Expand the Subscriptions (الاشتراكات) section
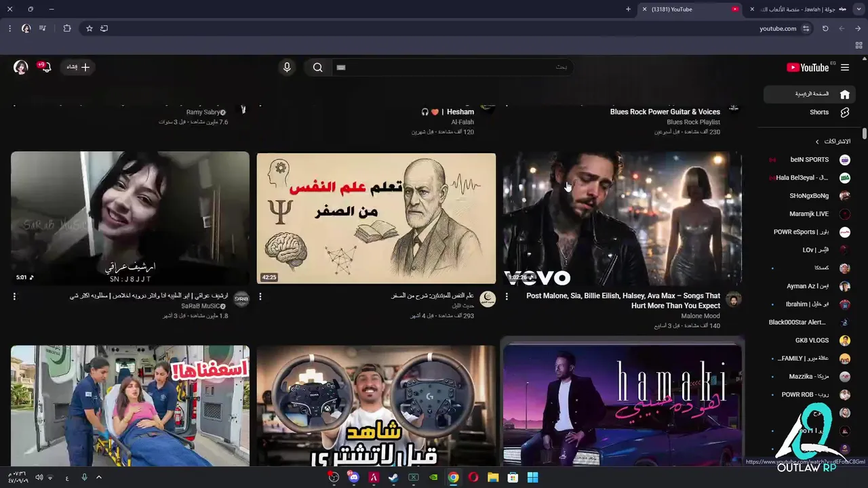This screenshot has width=868, height=488. click(x=833, y=141)
